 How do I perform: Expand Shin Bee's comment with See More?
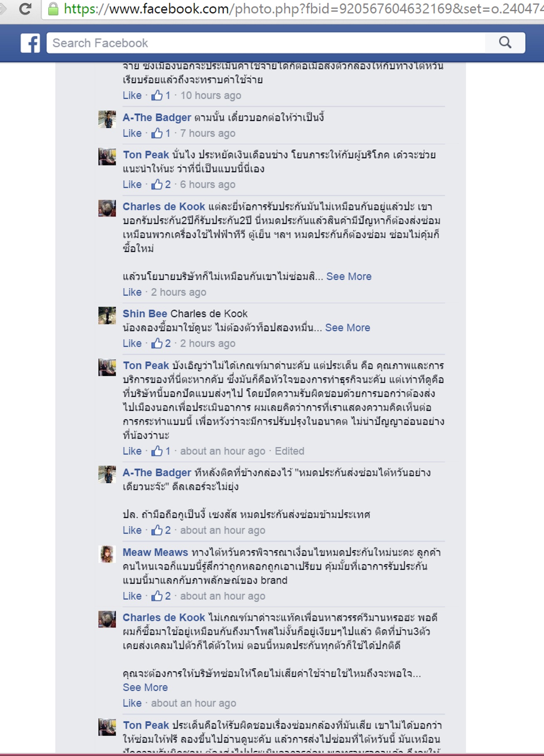pos(347,328)
